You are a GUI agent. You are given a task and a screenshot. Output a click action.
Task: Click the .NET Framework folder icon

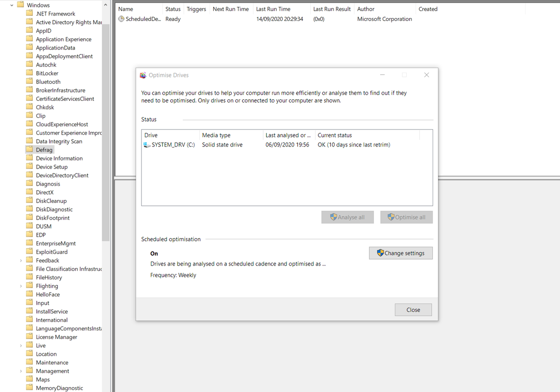pos(30,13)
